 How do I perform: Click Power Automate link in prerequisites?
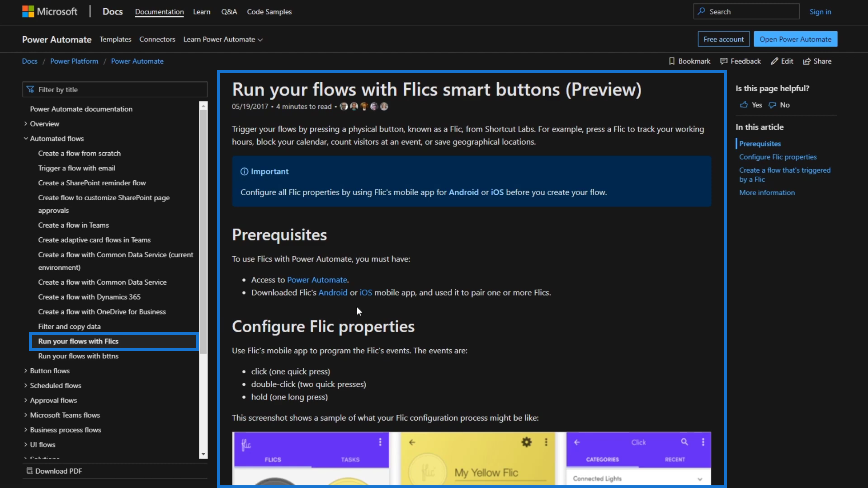pos(317,280)
